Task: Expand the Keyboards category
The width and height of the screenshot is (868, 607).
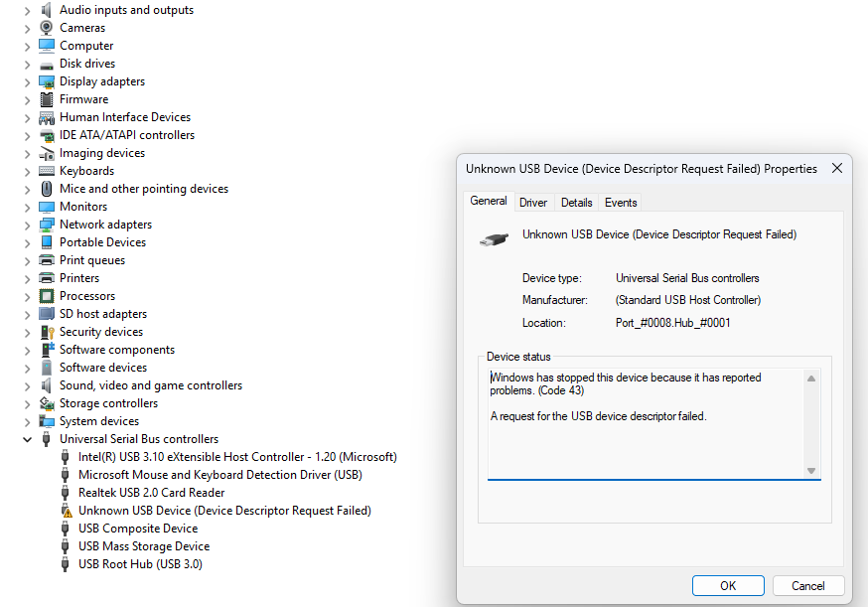Action: [27, 172]
